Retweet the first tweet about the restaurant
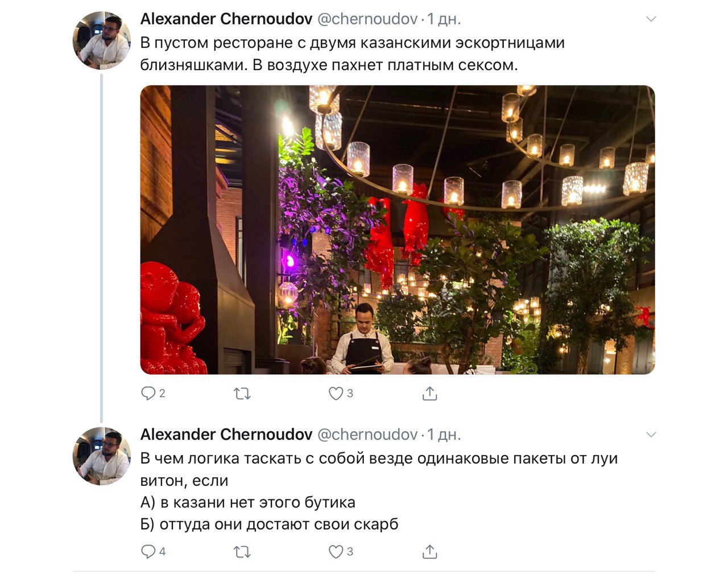 [x=243, y=393]
